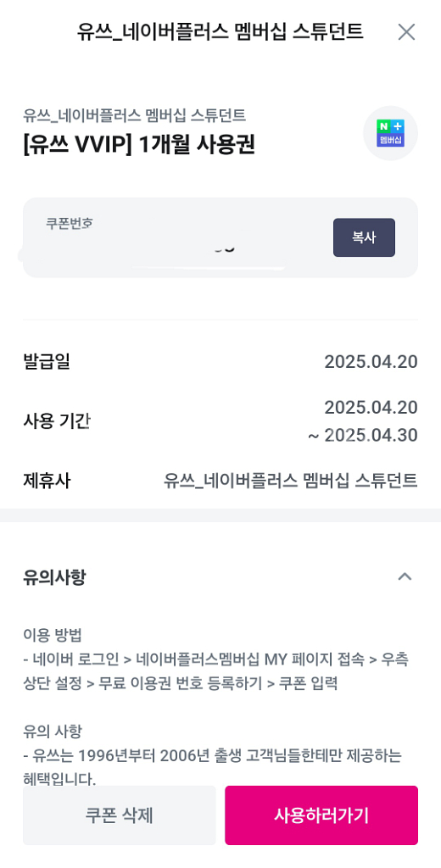Delete coupon via 쿠폰 삭제 button

119,815
